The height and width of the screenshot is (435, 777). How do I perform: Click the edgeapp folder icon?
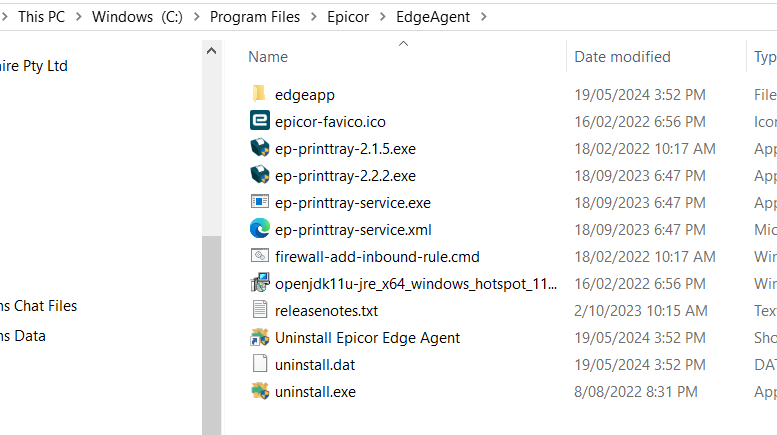pyautogui.click(x=260, y=94)
